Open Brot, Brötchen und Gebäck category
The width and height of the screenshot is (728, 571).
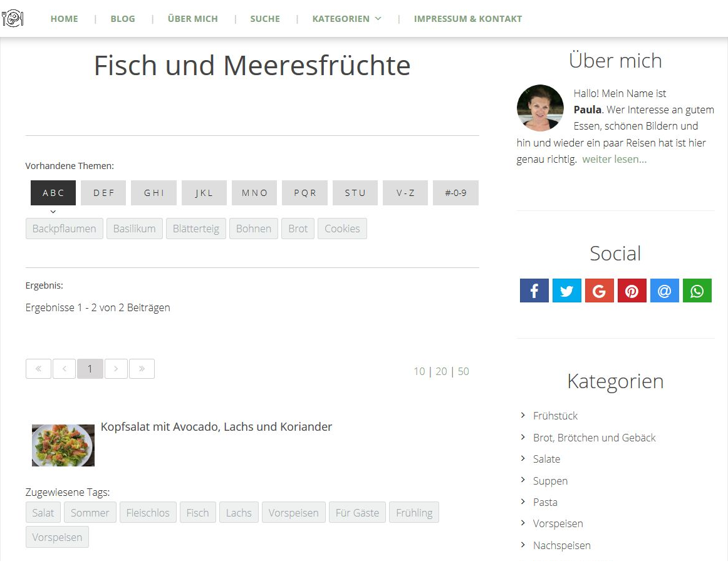click(595, 438)
